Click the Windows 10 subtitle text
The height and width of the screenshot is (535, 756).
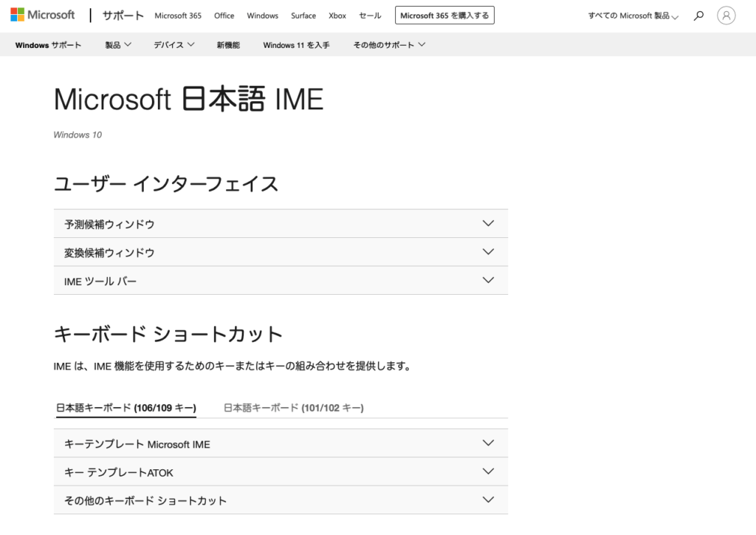(78, 135)
